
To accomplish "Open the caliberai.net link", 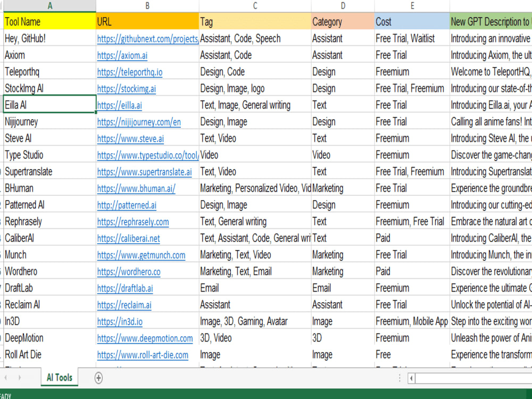I will tap(128, 238).
